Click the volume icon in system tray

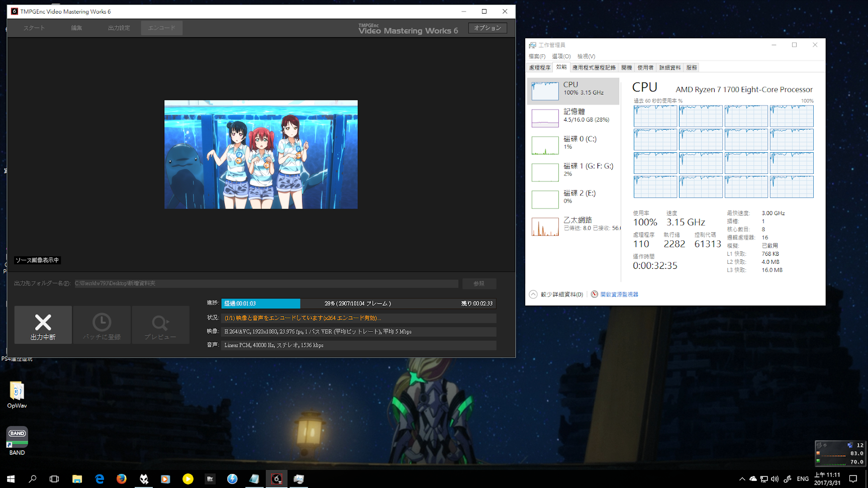[x=775, y=479]
